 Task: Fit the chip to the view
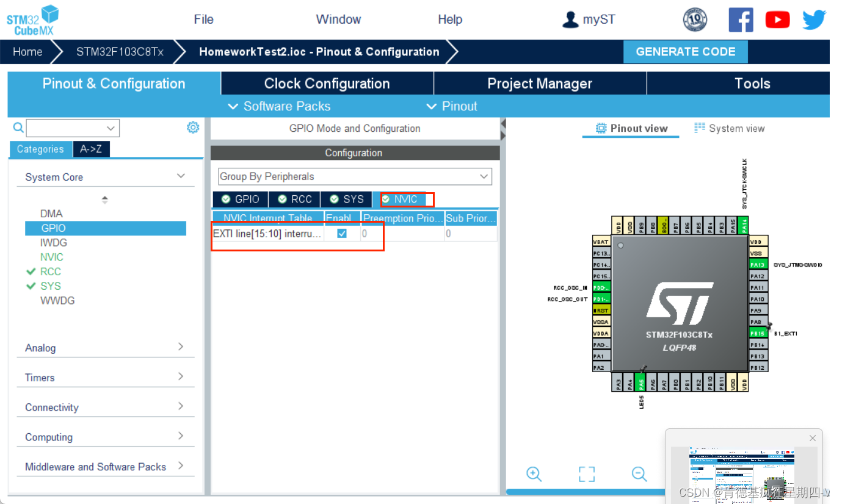pyautogui.click(x=586, y=474)
